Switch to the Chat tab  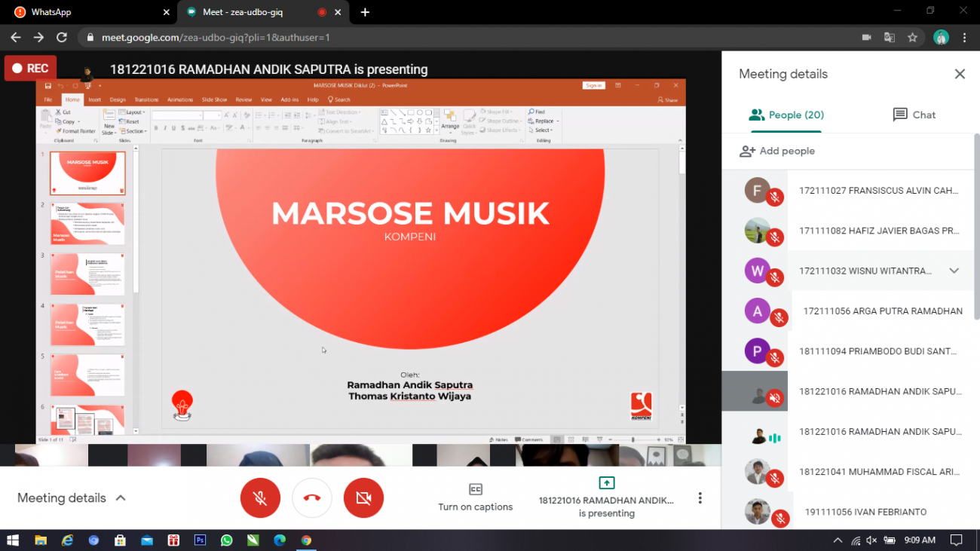coord(914,115)
